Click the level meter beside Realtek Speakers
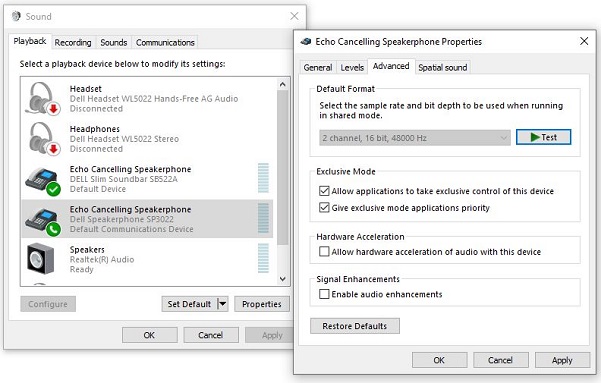The width and height of the screenshot is (601, 383). point(263,258)
